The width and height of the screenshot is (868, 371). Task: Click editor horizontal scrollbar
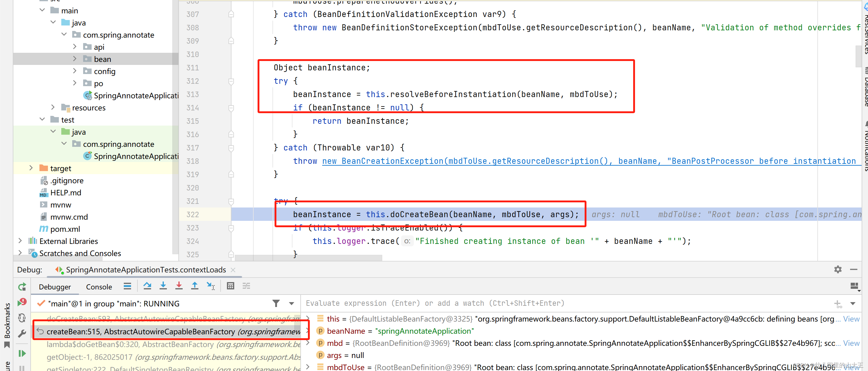pos(308,258)
